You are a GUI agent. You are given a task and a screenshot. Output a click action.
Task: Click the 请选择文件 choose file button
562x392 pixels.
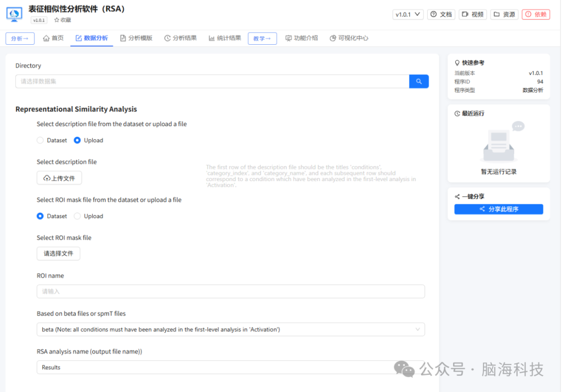[x=58, y=254]
